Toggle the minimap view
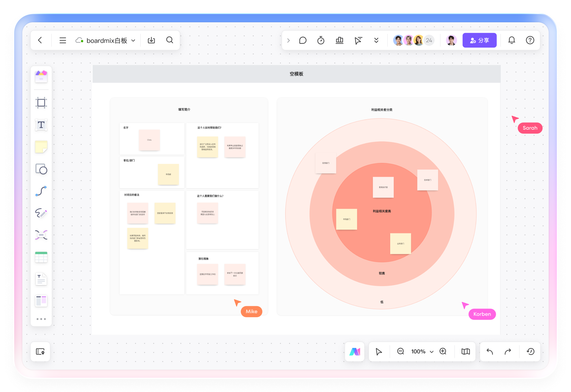The image size is (571, 392). [465, 351]
